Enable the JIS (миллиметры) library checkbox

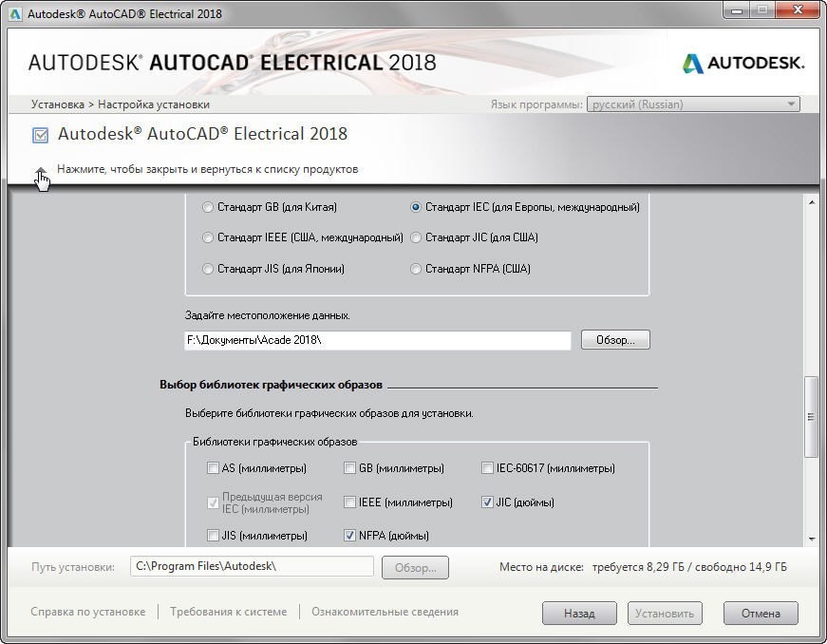point(213,536)
